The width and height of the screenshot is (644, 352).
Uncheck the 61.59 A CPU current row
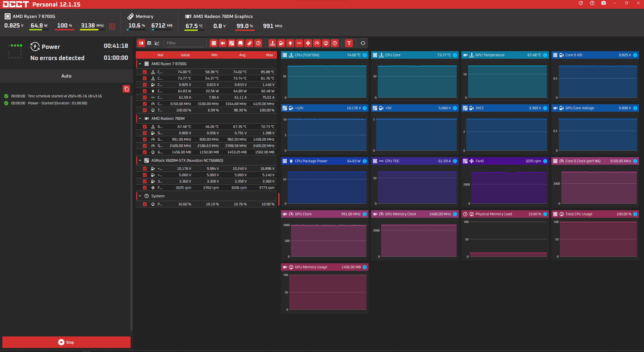tap(145, 97)
